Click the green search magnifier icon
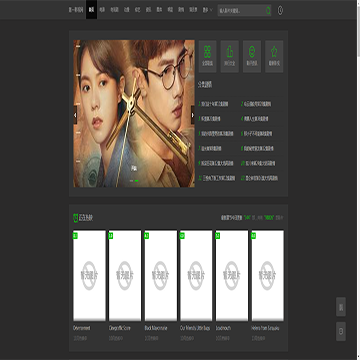Viewport: 360px width, 360px height. (x=268, y=11)
